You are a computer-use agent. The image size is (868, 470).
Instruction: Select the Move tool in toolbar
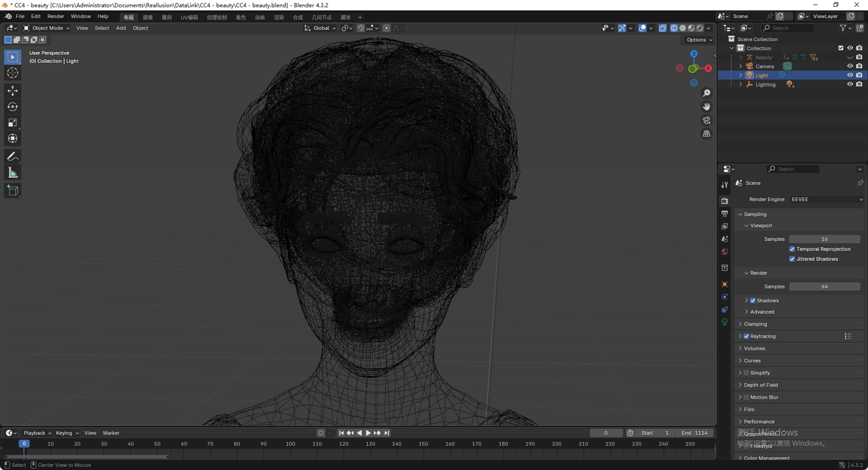pyautogui.click(x=13, y=91)
